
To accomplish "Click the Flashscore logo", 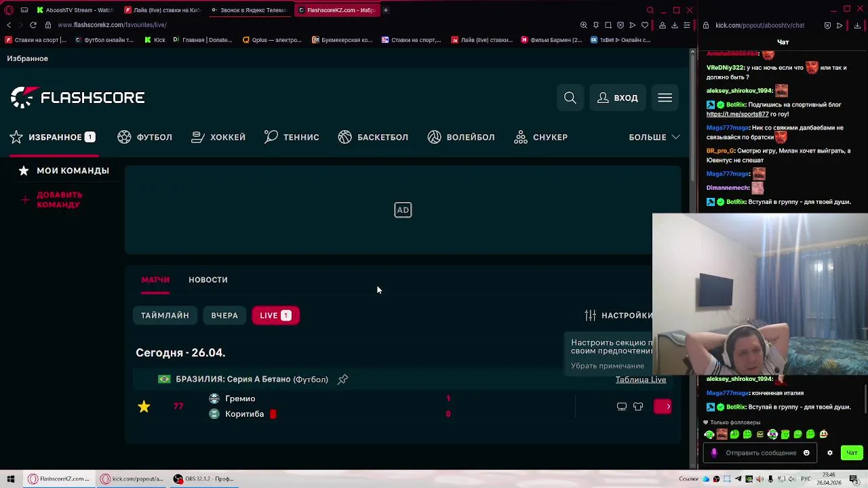I will (x=77, y=98).
